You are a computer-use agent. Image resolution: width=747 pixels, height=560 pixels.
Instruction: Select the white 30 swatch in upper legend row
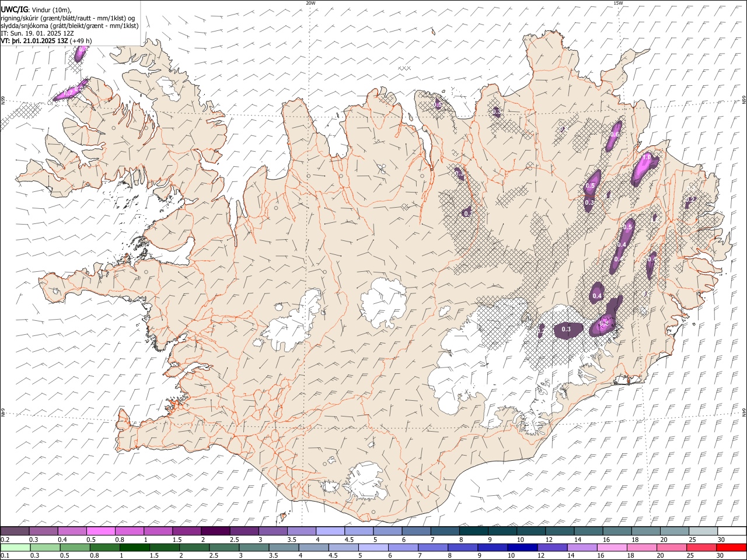[x=732, y=531]
